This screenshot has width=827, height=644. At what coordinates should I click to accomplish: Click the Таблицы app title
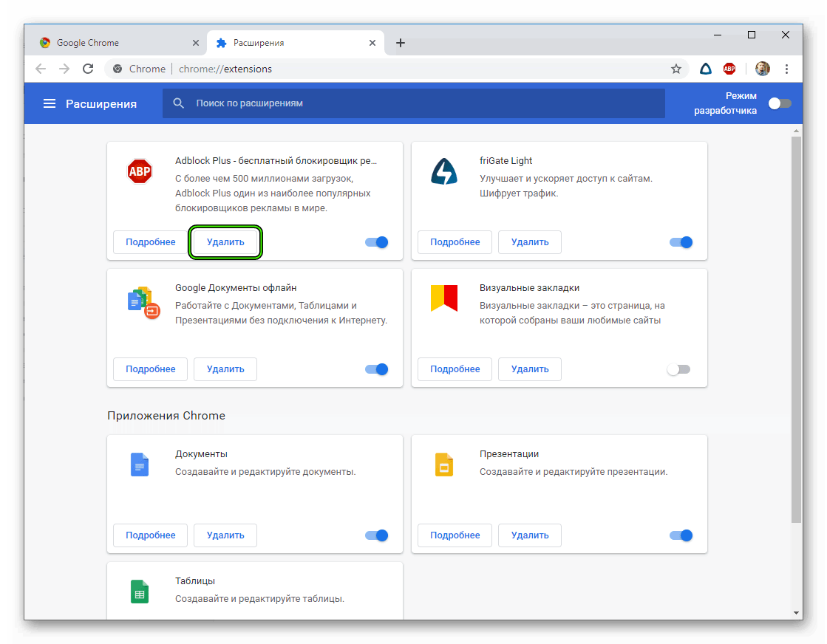pos(195,580)
